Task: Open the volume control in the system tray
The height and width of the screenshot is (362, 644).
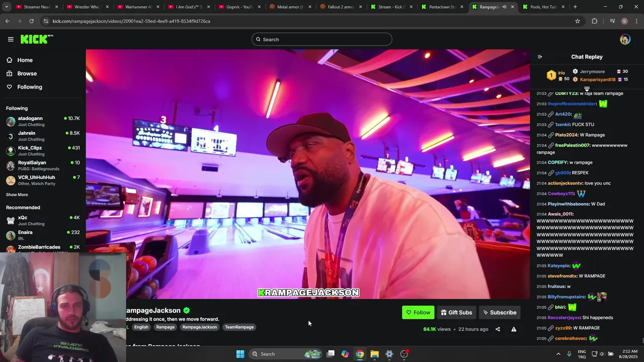Action: coord(602,354)
